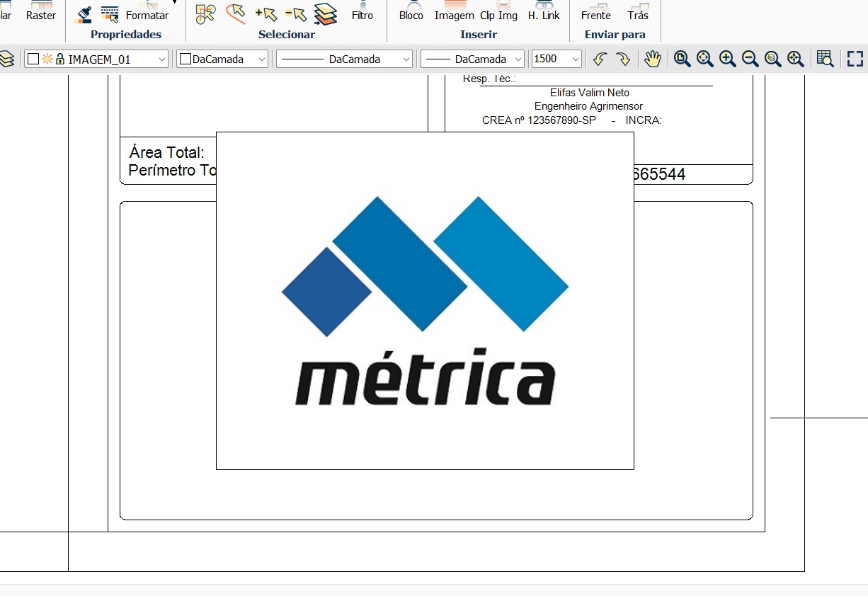Click the add-to-selection arrow icon
Image resolution: width=868 pixels, height=596 pixels.
tap(265, 13)
